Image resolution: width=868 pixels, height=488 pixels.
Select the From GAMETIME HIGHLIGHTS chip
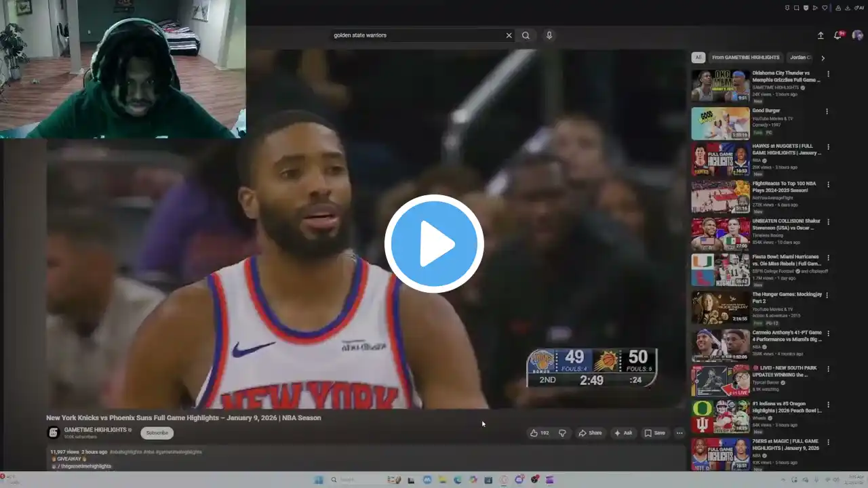click(x=745, y=58)
